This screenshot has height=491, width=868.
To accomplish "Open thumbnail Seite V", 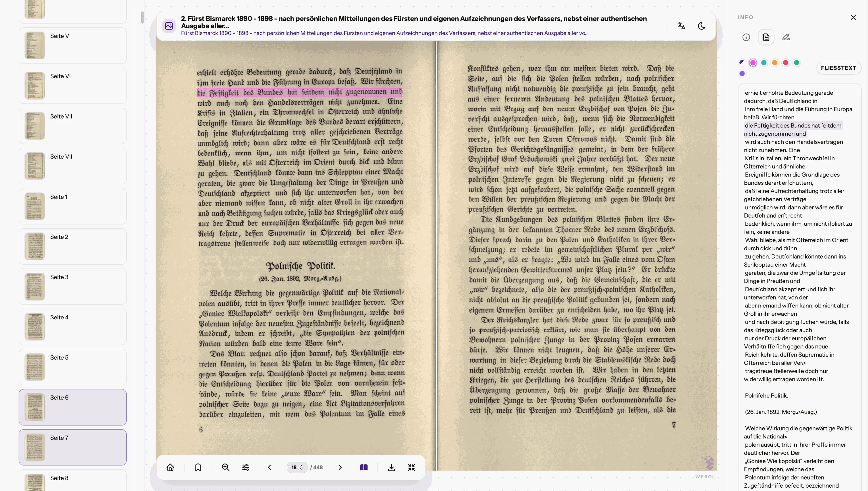I will (72, 45).
